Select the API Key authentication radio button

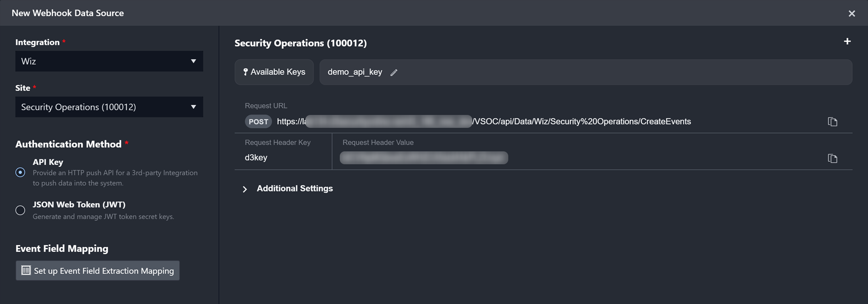tap(20, 172)
